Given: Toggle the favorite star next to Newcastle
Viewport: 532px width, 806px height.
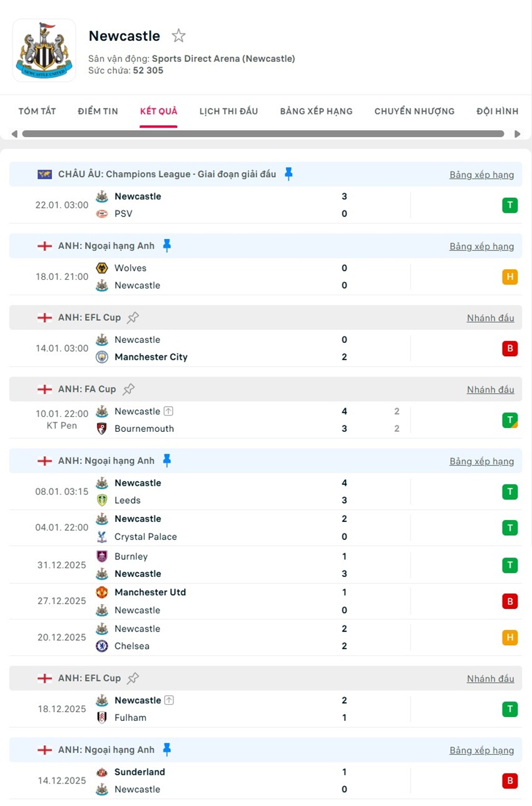Looking at the screenshot, I should click(x=178, y=36).
